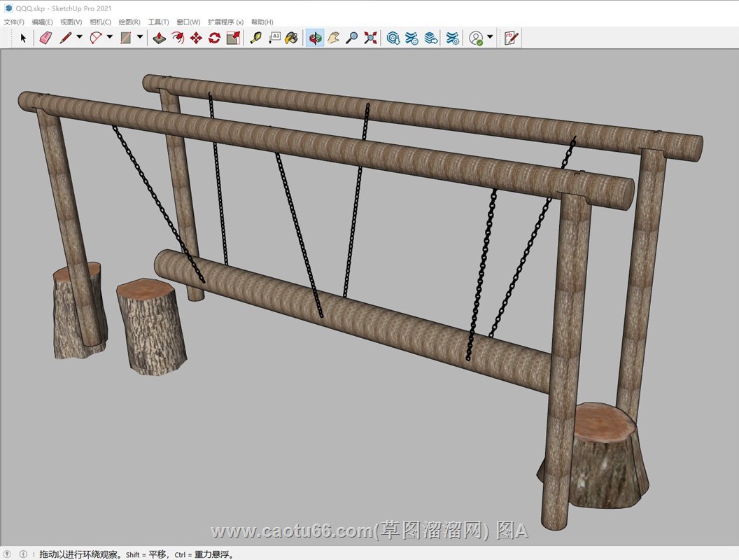739x560 pixels.
Task: Expand the Line tool dropdown arrow
Action: tap(79, 37)
